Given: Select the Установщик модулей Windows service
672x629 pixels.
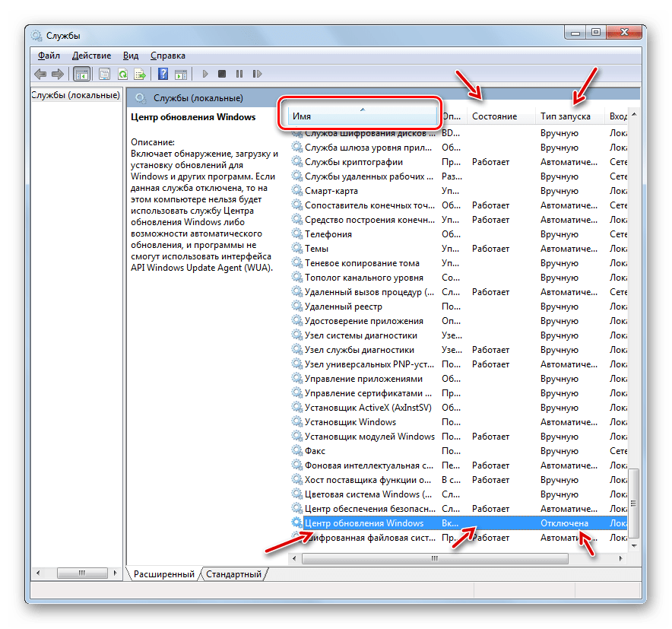Looking at the screenshot, I should (x=459, y=437).
